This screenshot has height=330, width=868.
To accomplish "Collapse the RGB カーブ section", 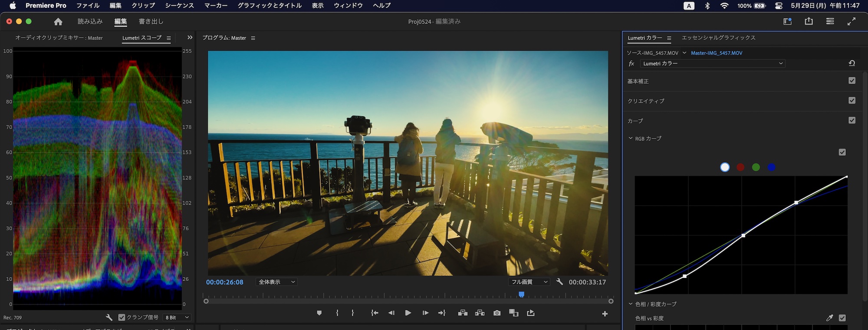I will pos(631,138).
